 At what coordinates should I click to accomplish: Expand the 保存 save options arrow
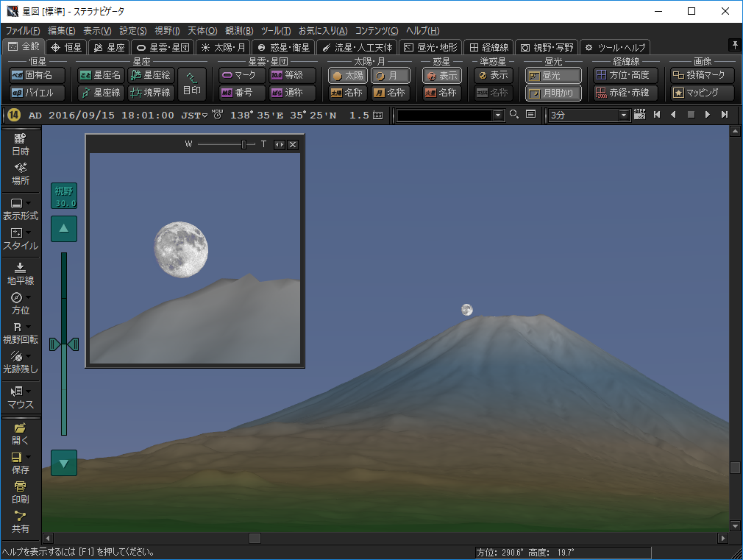(29, 457)
